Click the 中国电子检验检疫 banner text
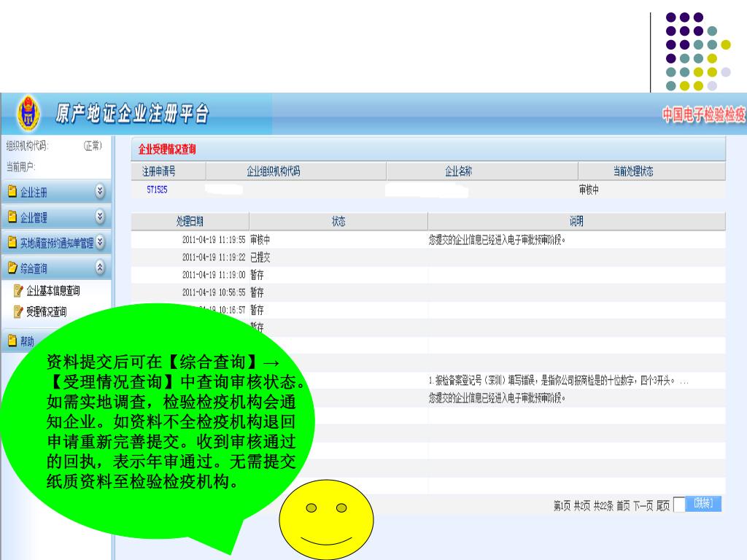Image resolution: width=747 pixels, height=560 pixels. 704,114
